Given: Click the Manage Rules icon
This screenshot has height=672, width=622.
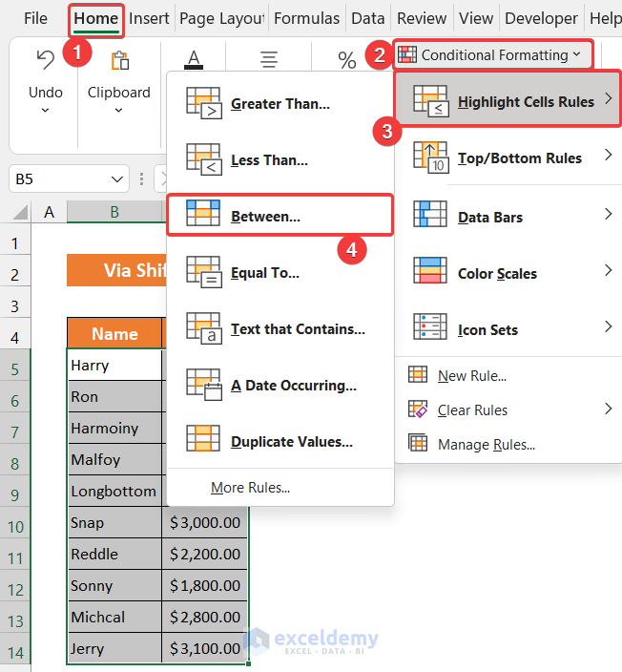Looking at the screenshot, I should click(x=418, y=443).
